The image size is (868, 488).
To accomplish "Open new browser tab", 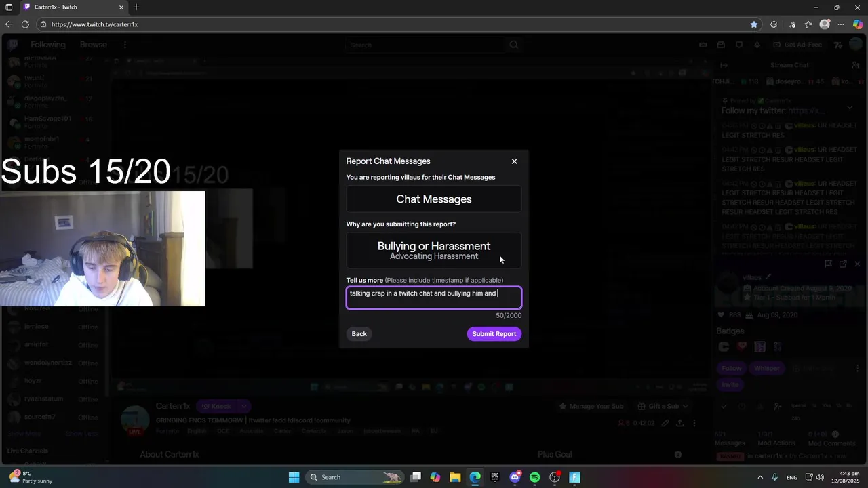I will click(x=136, y=7).
